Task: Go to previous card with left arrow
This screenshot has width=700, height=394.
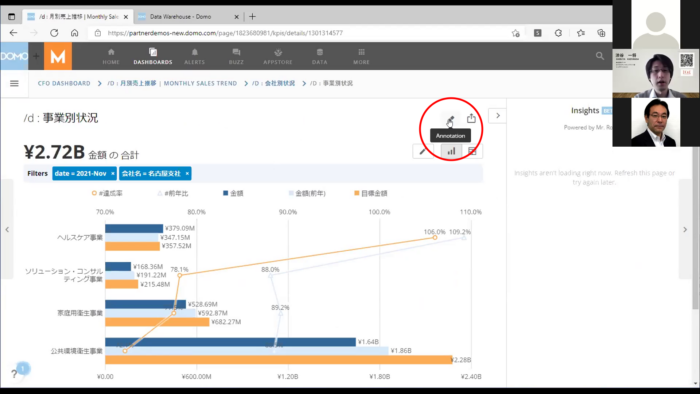Action: [7, 229]
